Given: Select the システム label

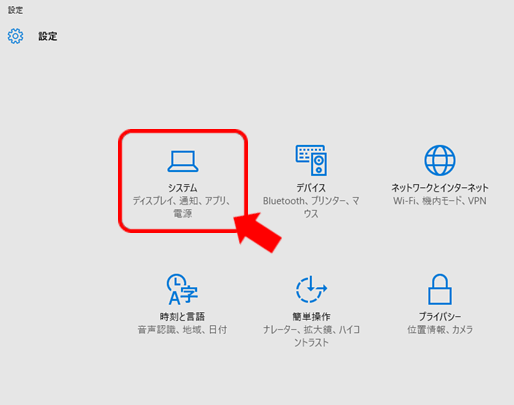Looking at the screenshot, I should coord(183,188).
